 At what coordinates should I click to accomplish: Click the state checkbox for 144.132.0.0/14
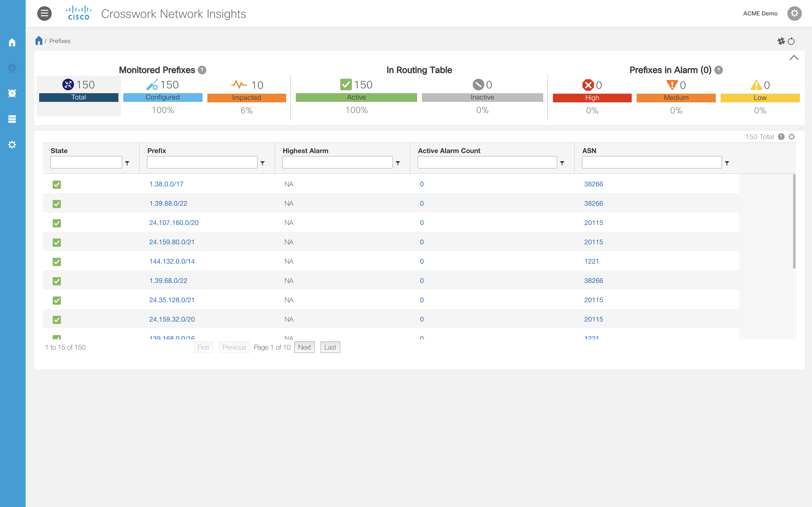(57, 261)
